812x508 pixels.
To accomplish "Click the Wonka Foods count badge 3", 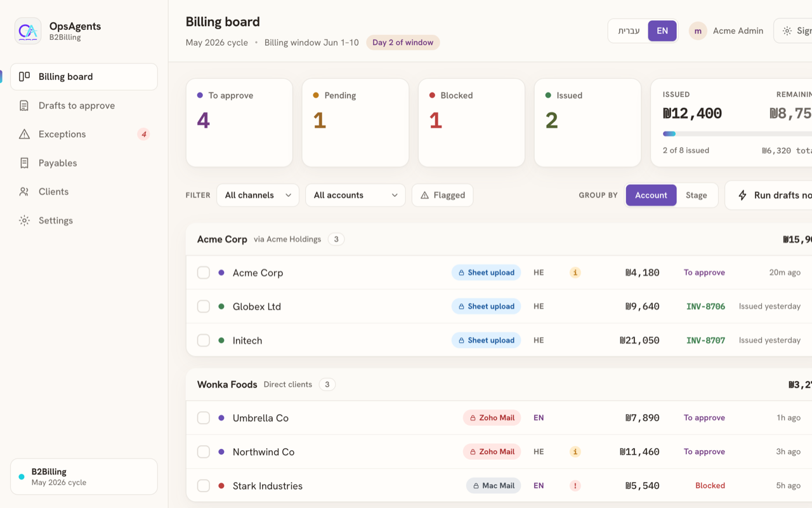I will pyautogui.click(x=327, y=385).
